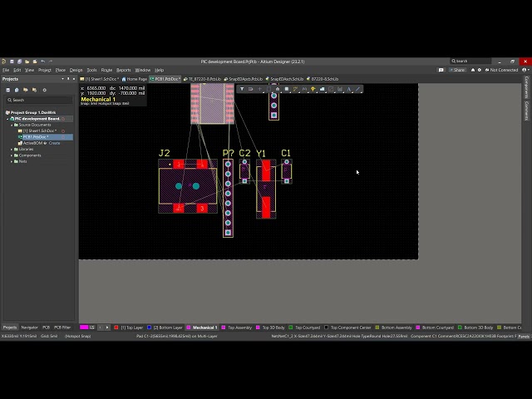Open the Components side panel tab
The height and width of the screenshot is (399, 532).
526,87
